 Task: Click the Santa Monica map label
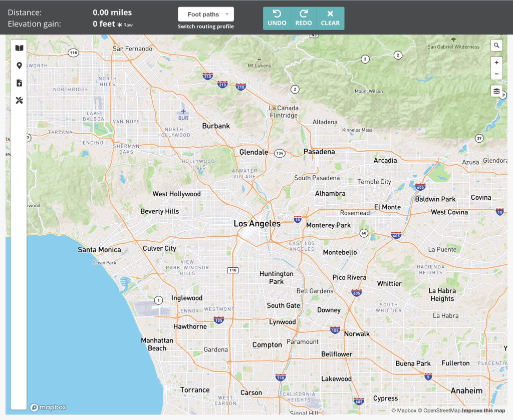(99, 250)
